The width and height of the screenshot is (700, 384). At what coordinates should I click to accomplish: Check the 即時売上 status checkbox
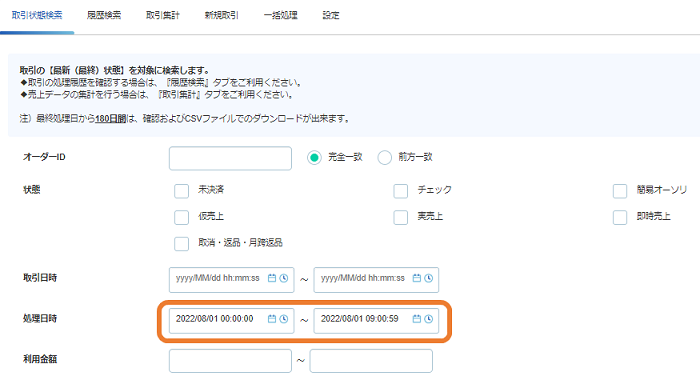pos(620,217)
